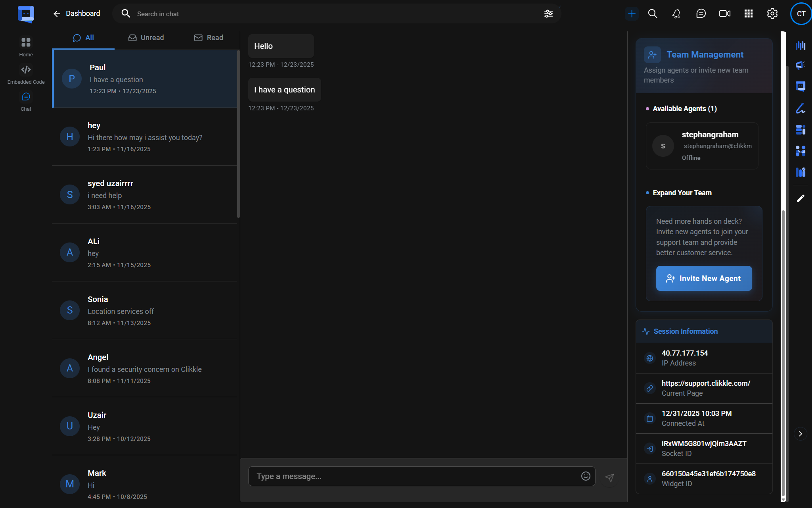Click the send message paper plane
Screen dimensions: 812x508
coord(610,477)
